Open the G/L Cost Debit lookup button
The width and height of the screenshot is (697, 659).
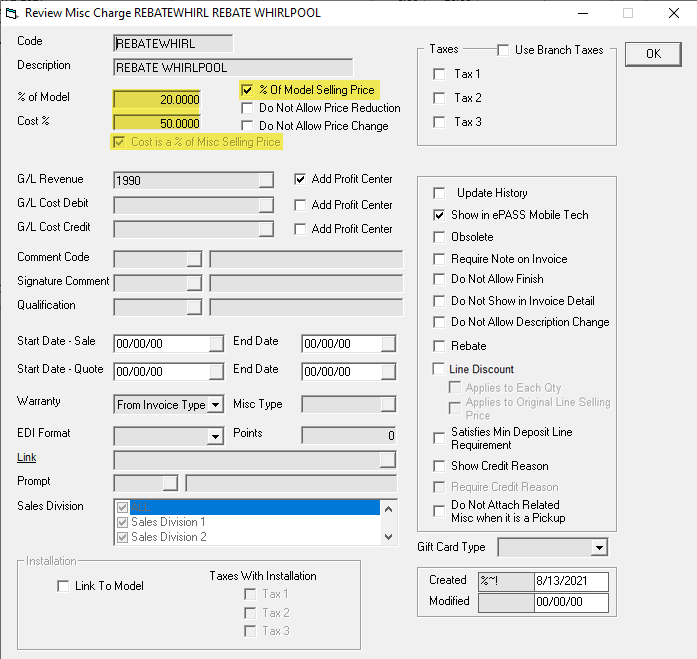pyautogui.click(x=265, y=205)
